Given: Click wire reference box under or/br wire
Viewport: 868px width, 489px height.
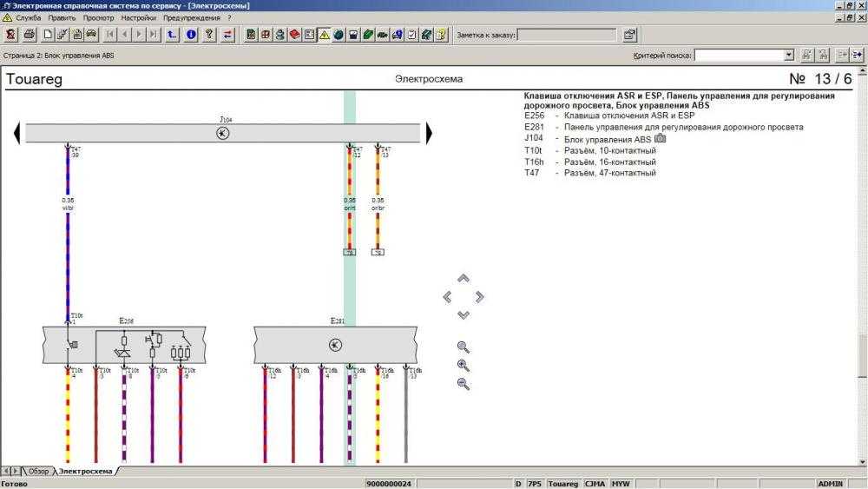Looking at the screenshot, I should (378, 252).
